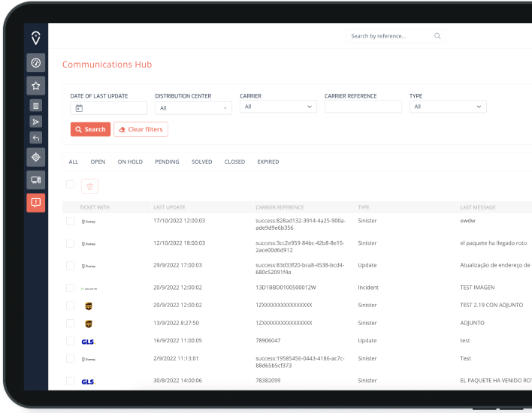Click the Update type on 29/9/2022 row
Viewport: 532px width, 413px height.
tap(367, 265)
